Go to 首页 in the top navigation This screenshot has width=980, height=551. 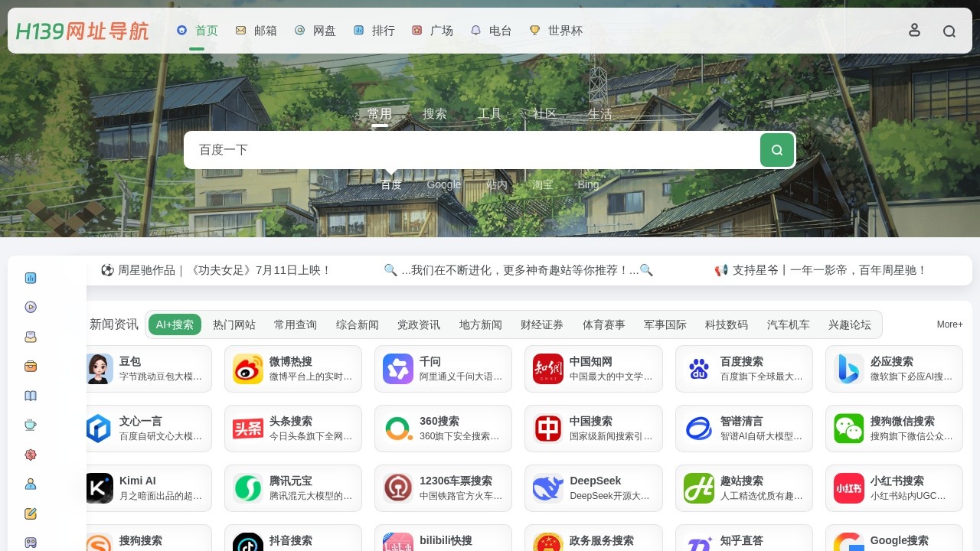pos(198,31)
